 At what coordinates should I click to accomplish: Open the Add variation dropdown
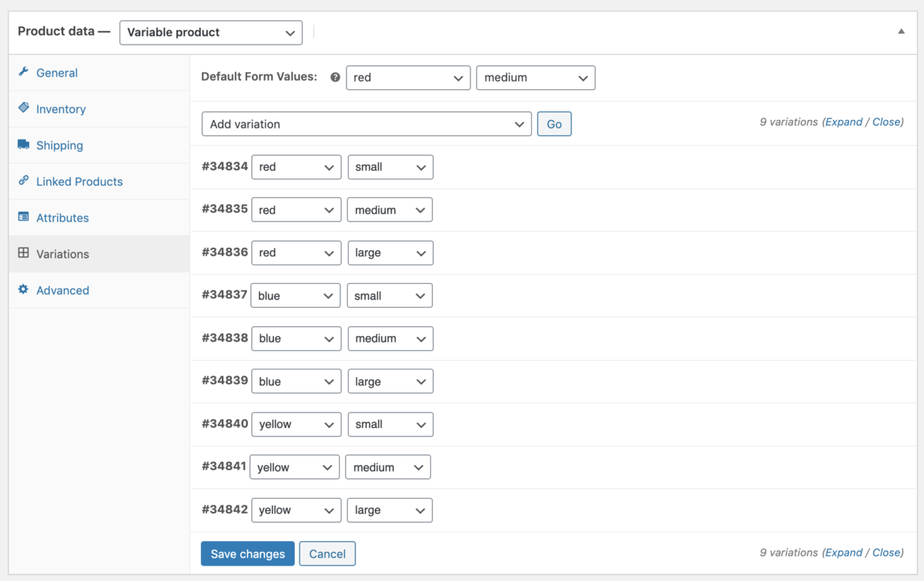pos(366,123)
